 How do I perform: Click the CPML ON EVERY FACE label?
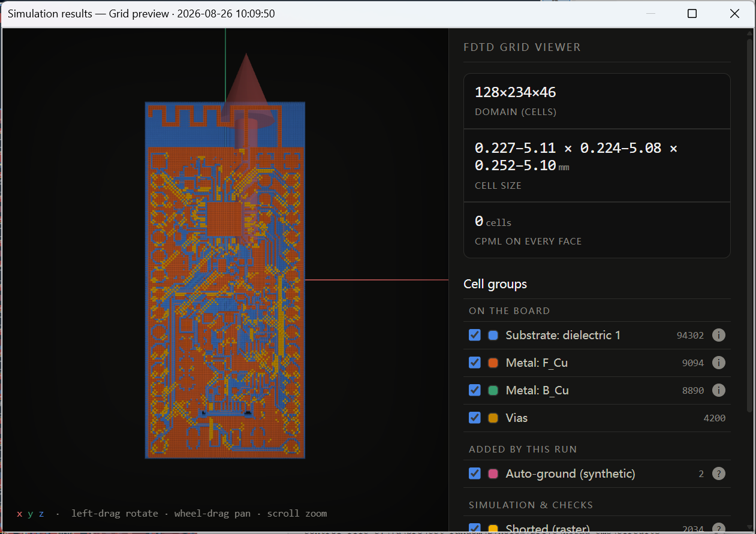coord(528,242)
